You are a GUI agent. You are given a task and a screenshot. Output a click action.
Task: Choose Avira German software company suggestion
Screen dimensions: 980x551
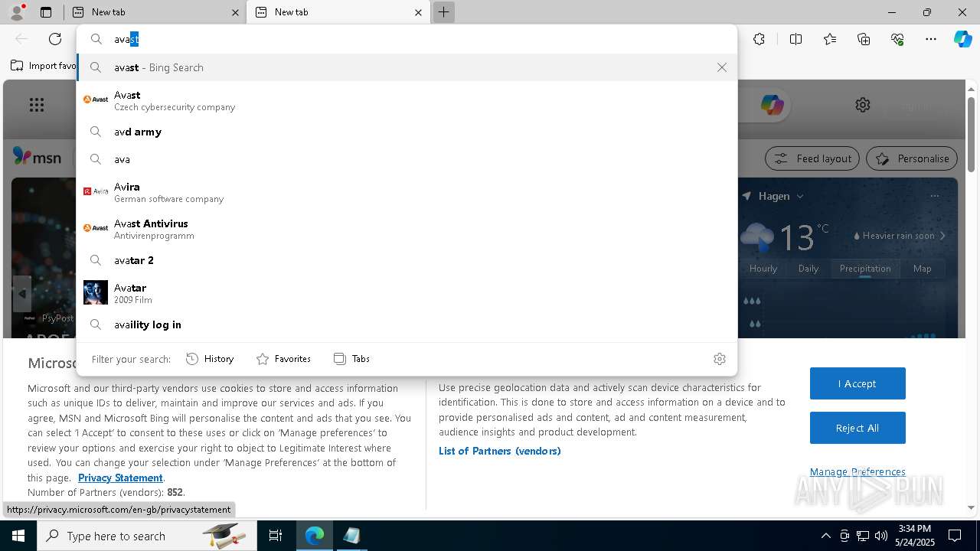tap(407, 192)
